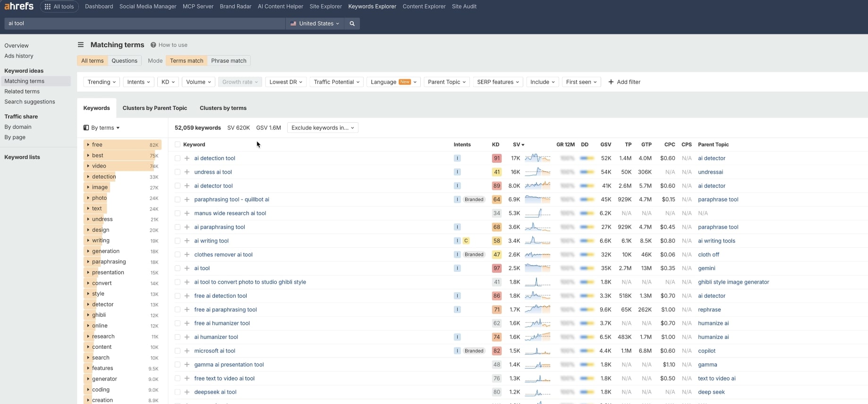
Task: Click plus icon next to ai detector tool
Action: click(187, 186)
